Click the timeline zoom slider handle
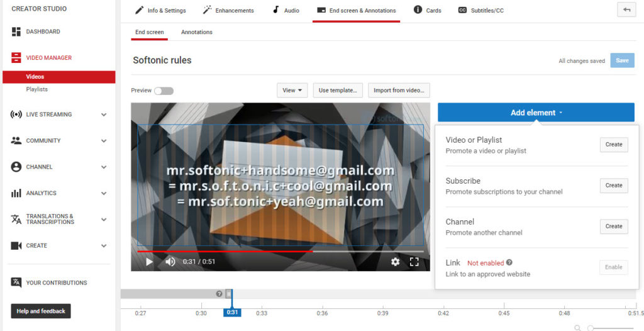The image size is (644, 331). point(591,328)
